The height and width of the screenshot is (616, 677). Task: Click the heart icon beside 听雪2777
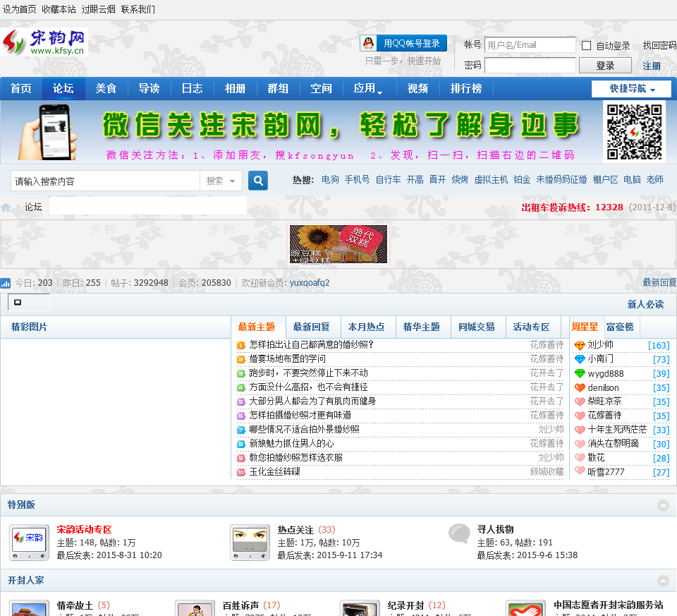[580, 471]
